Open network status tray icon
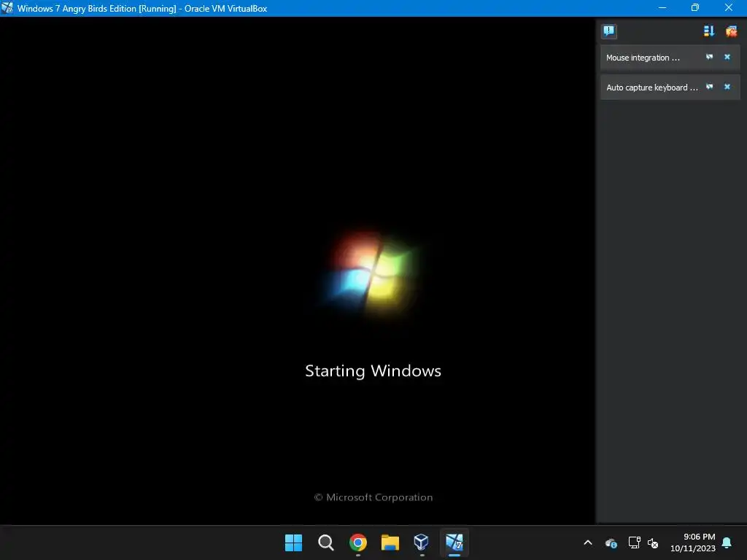 tap(634, 542)
